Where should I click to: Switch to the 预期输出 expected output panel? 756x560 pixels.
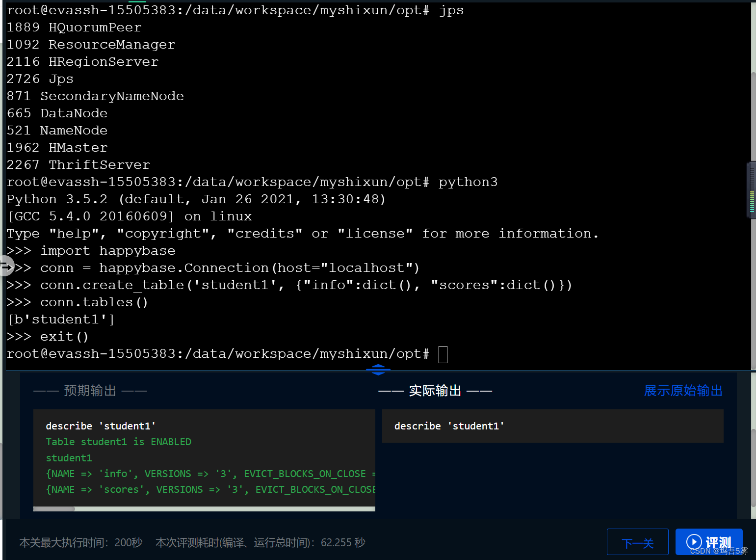tap(90, 390)
